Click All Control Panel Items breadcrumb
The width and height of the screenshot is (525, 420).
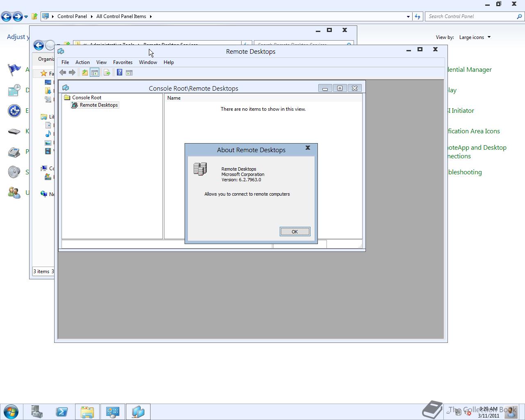point(121,16)
